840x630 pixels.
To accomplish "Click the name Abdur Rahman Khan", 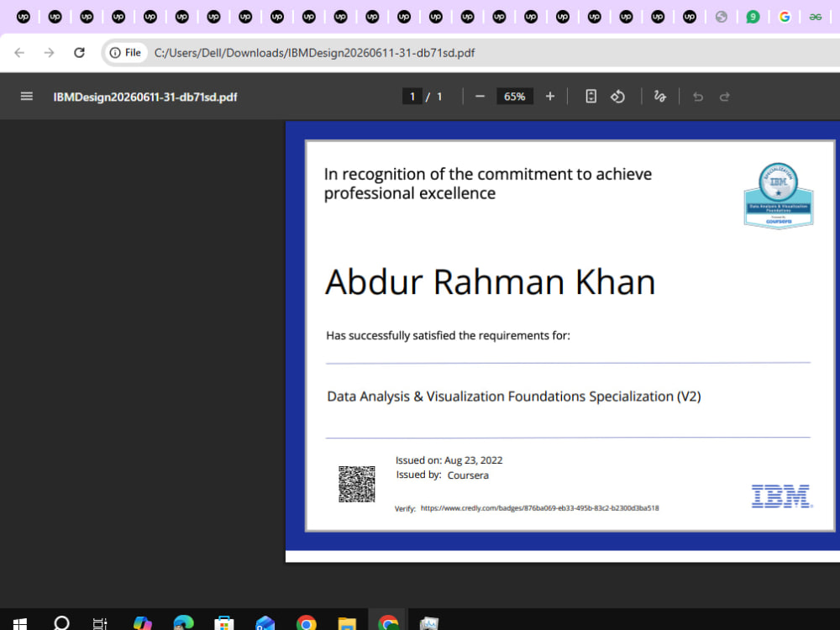I will tap(491, 281).
